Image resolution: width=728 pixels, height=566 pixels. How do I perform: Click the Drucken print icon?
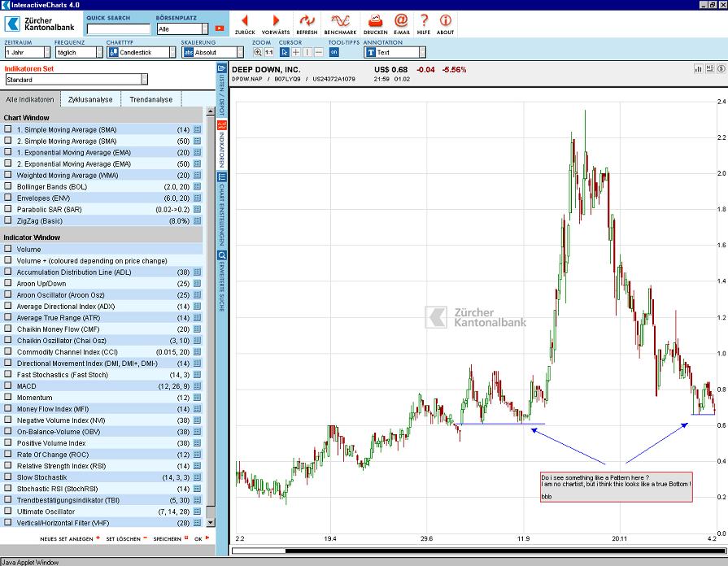[x=375, y=20]
